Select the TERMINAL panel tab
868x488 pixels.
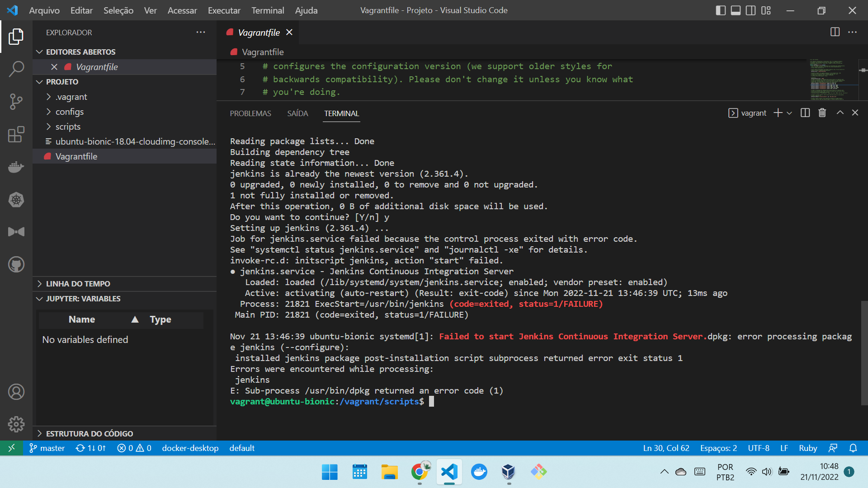(342, 113)
